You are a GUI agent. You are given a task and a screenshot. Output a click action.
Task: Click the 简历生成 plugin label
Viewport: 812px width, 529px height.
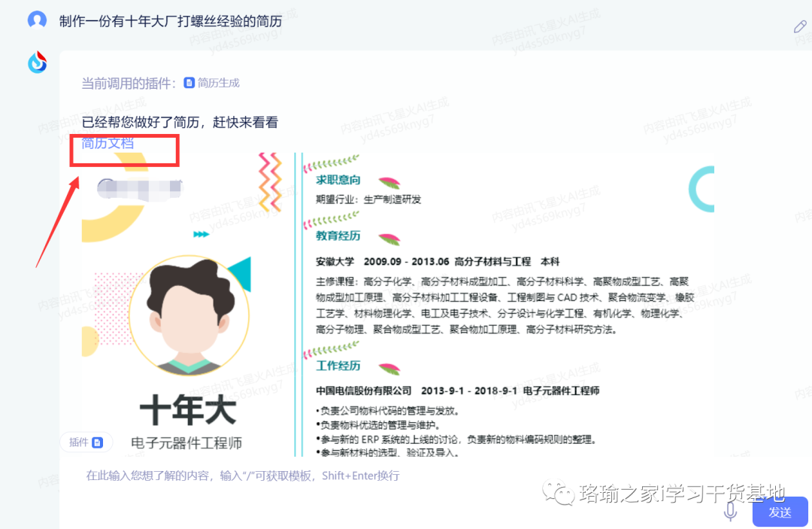tap(219, 83)
